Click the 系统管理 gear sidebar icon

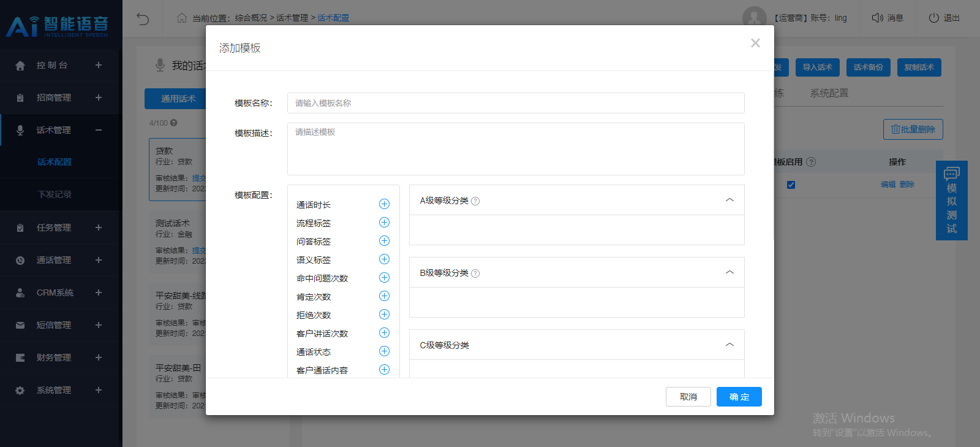[x=20, y=391]
